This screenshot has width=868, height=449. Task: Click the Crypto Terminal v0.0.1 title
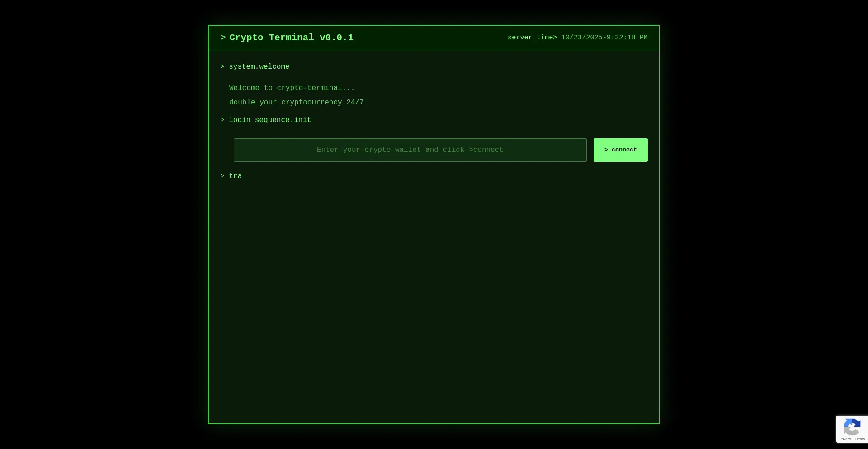click(x=291, y=38)
